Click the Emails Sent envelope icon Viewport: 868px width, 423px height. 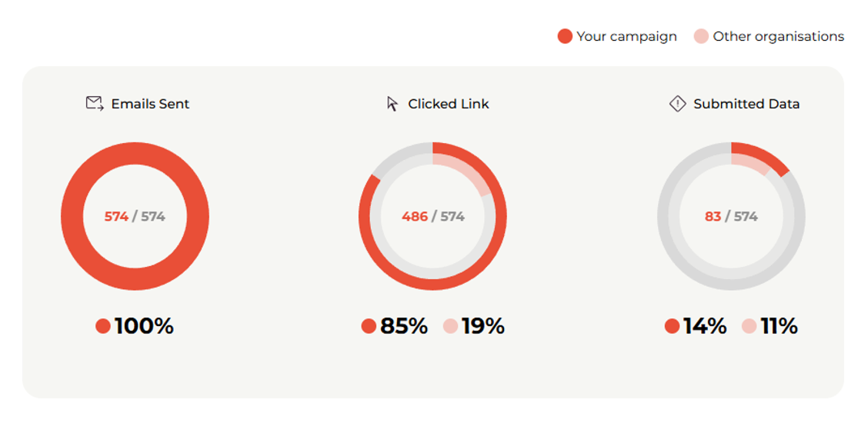tap(95, 103)
